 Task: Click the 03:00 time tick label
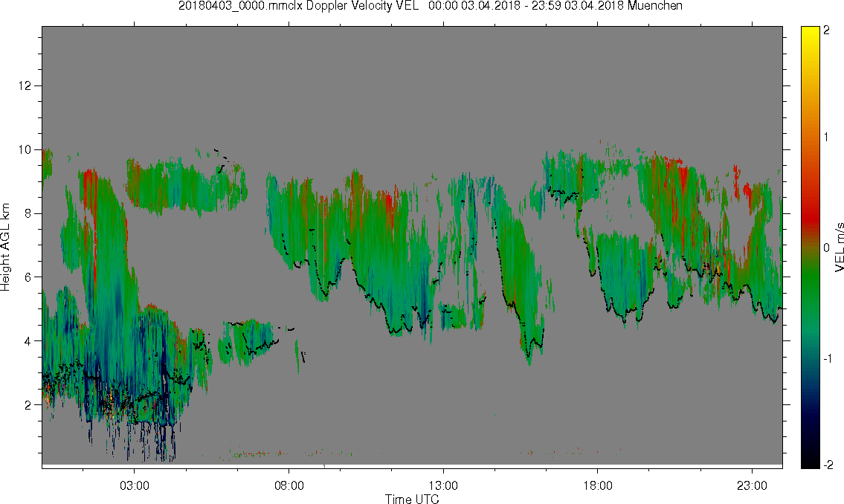point(134,485)
